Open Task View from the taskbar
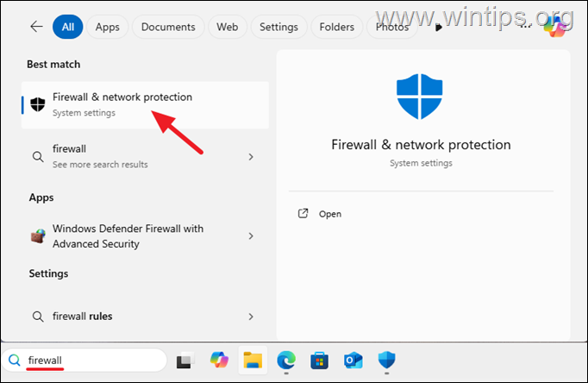 click(x=185, y=361)
